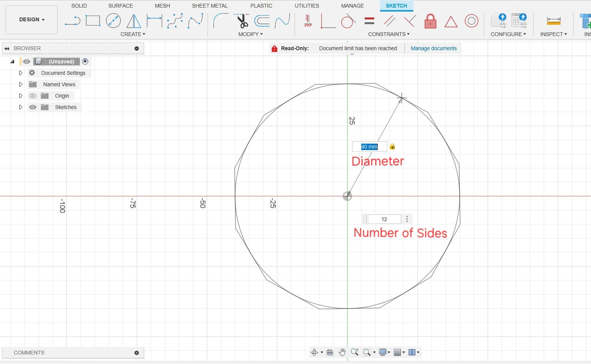Image resolution: width=591 pixels, height=364 pixels.
Task: Apply the Fix/Unfix lock constraint
Action: click(x=430, y=21)
